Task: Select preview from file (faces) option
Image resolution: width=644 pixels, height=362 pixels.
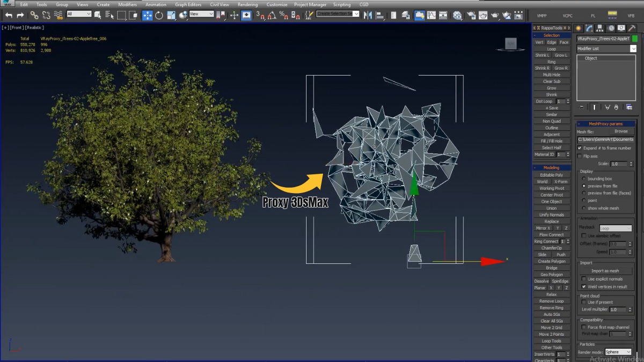Action: [x=584, y=193]
